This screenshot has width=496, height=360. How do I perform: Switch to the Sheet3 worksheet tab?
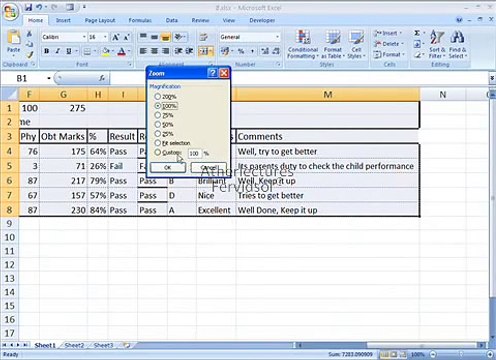(x=103, y=345)
